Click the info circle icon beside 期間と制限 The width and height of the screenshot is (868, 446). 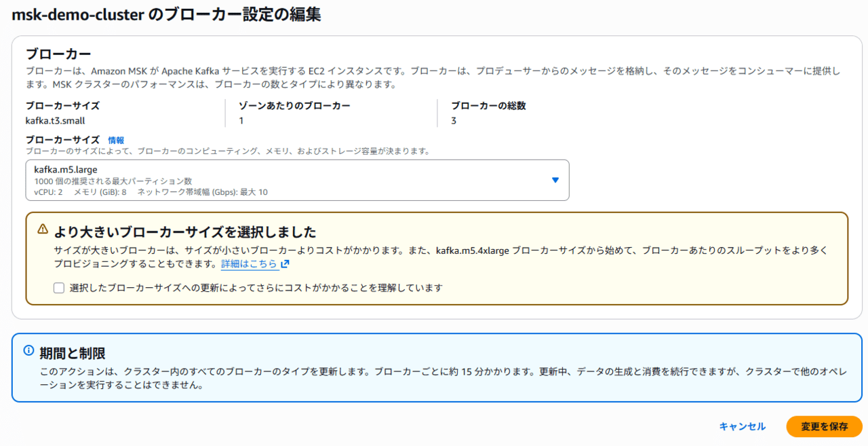coord(28,351)
